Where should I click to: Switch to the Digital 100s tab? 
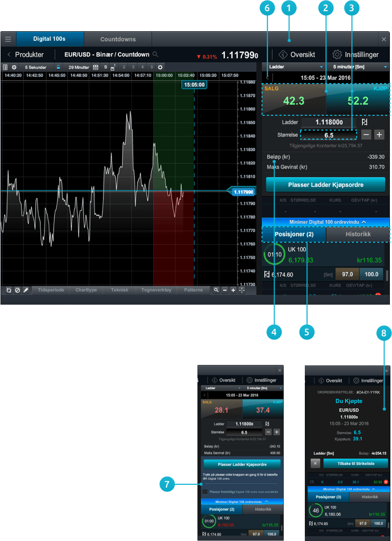[49, 39]
